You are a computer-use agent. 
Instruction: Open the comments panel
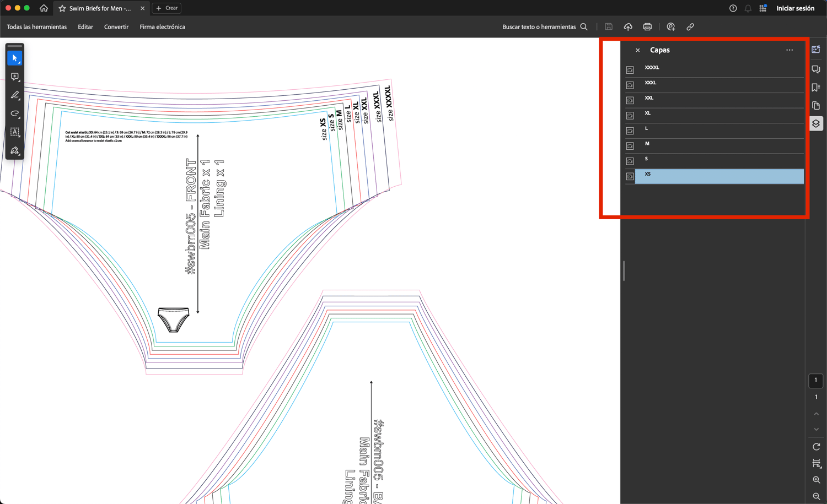point(816,69)
